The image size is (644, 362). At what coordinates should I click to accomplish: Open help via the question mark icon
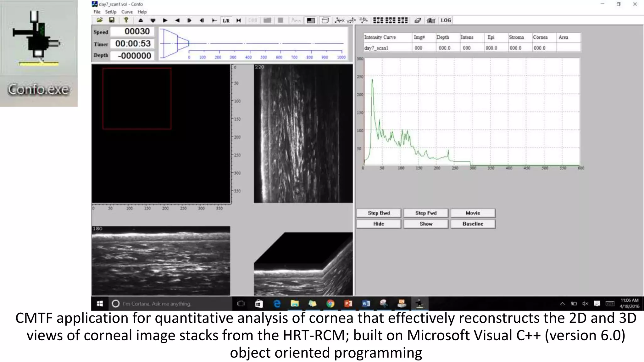[x=126, y=20]
